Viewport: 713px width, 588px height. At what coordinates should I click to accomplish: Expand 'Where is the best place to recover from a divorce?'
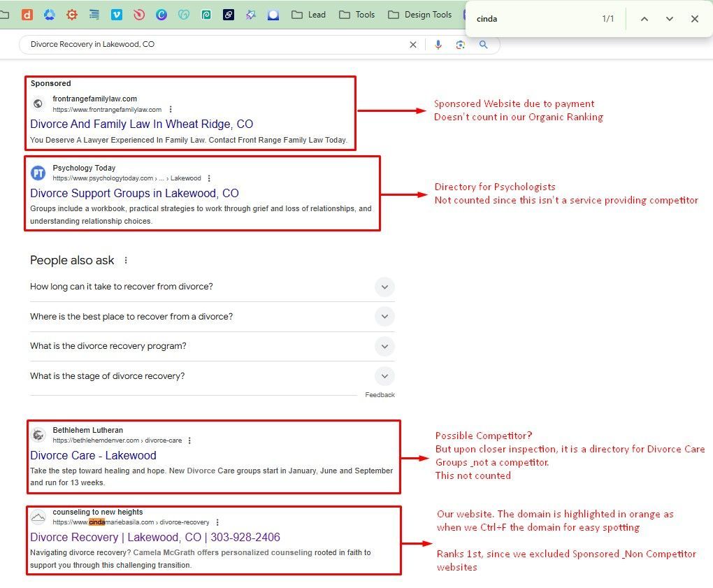click(212, 317)
